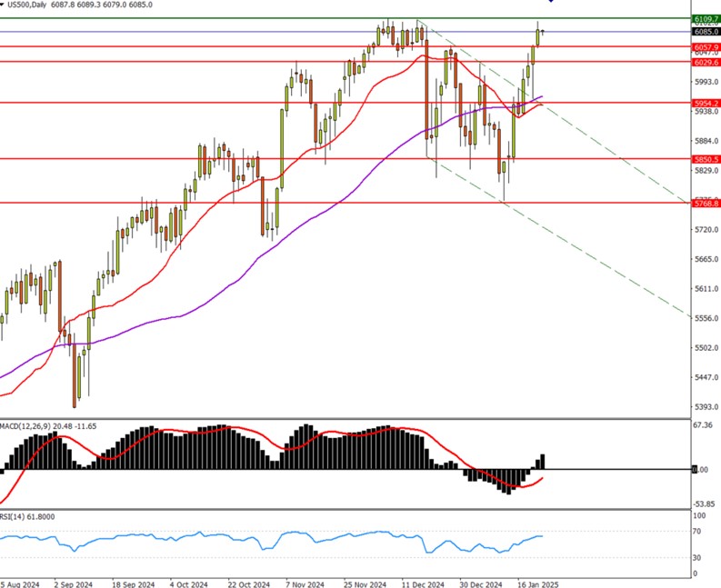Click the red 5850.5 support level label
The image size is (721, 588).
(706, 159)
